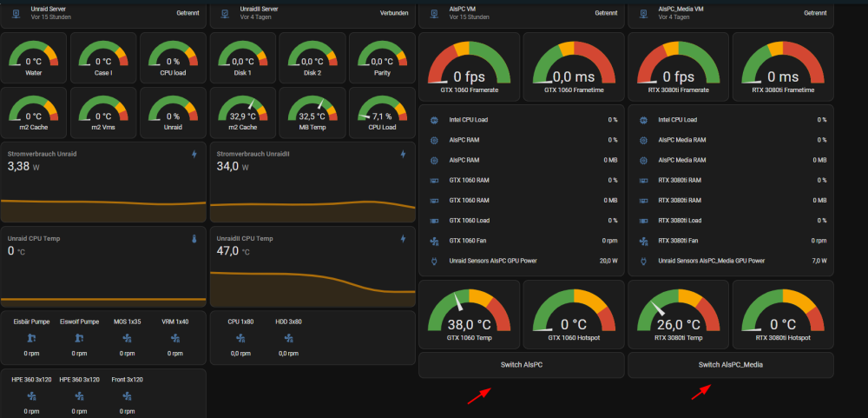Open the AlsPC_Media VM network icon
Image resolution: width=868 pixels, height=418 pixels.
[644, 13]
